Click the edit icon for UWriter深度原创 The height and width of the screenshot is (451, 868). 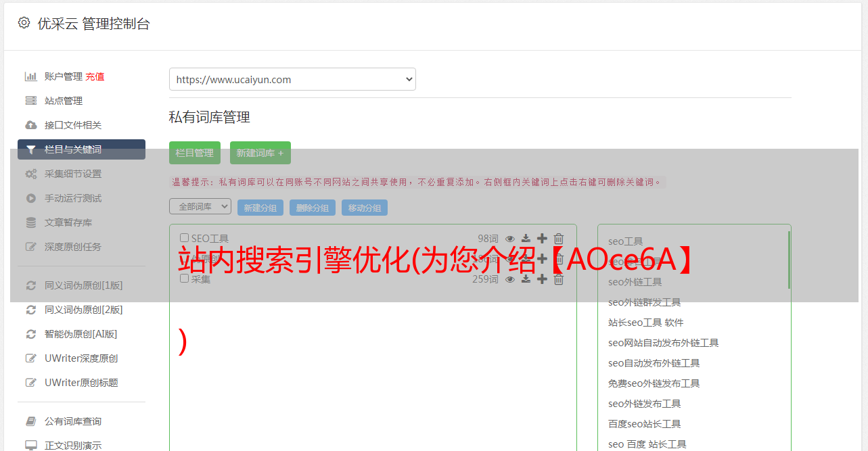point(30,358)
